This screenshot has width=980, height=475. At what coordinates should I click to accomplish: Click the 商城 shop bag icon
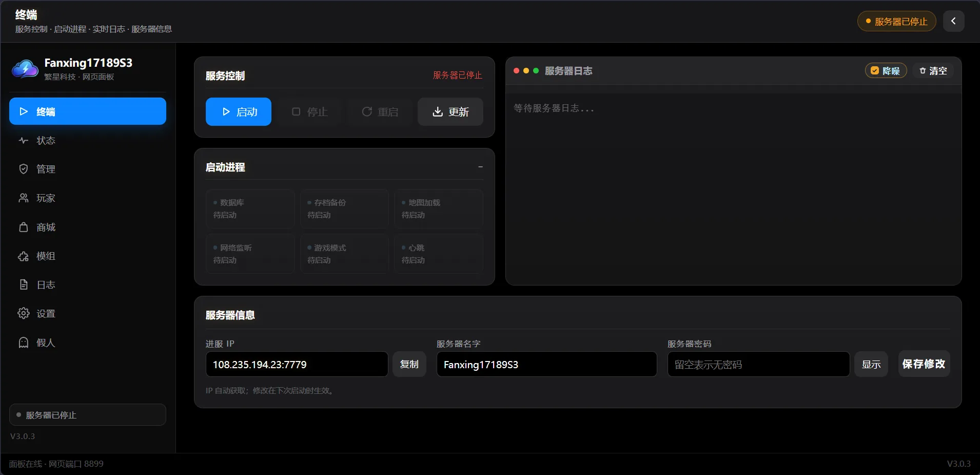pyautogui.click(x=24, y=227)
